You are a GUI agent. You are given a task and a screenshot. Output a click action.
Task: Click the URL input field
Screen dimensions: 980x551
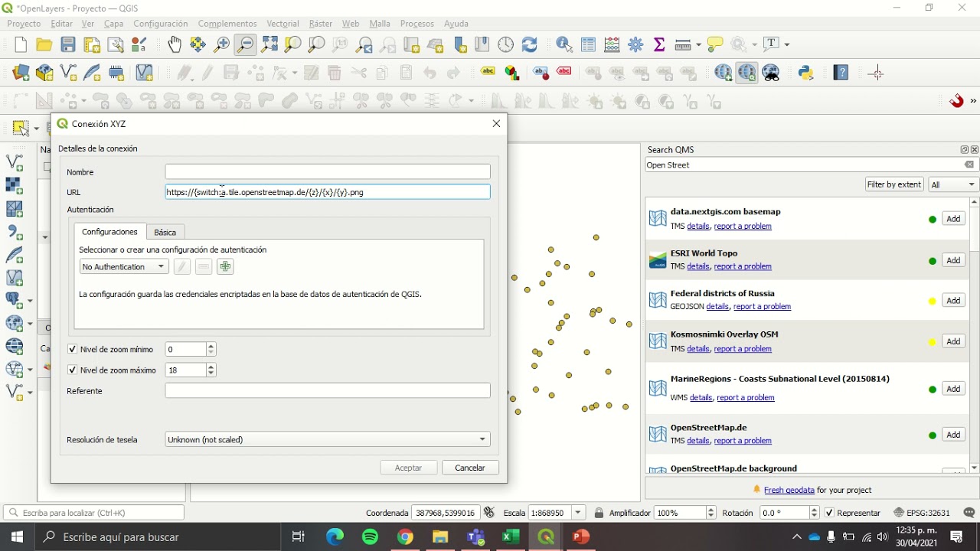point(328,192)
